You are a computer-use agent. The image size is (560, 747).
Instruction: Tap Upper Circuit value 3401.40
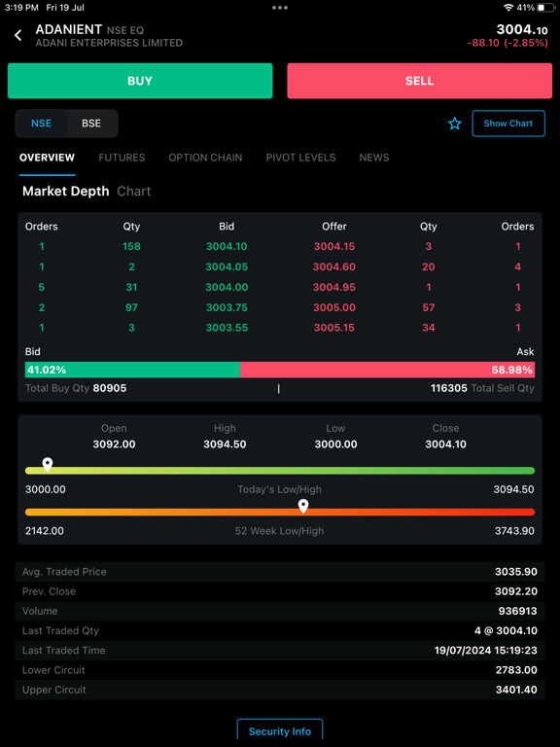[x=516, y=690]
